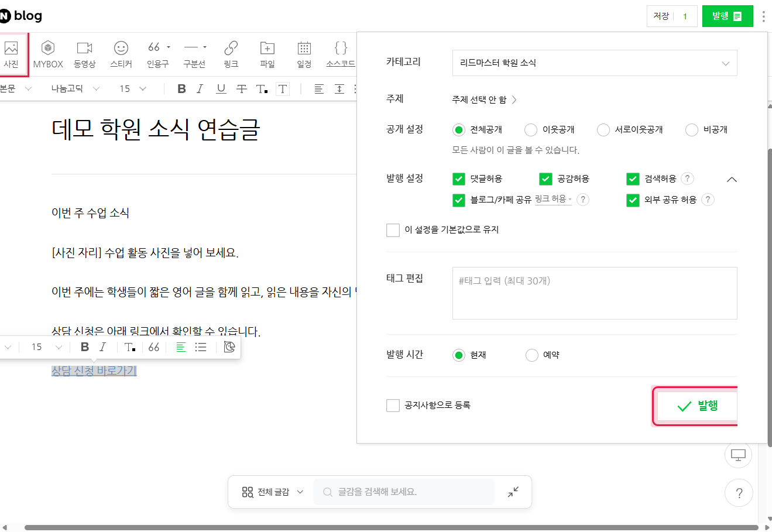Click the 글감을 검색해 보세요 search field

(x=404, y=492)
